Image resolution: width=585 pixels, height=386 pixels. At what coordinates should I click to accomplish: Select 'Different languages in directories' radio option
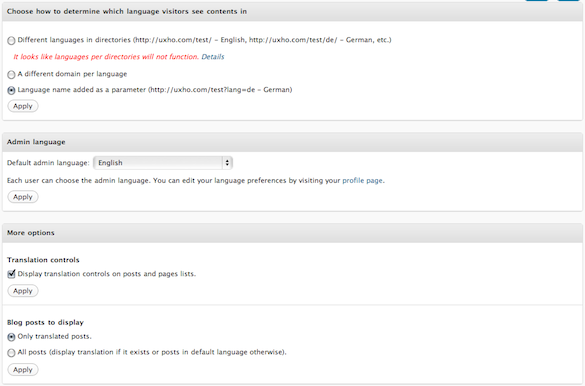tap(11, 41)
